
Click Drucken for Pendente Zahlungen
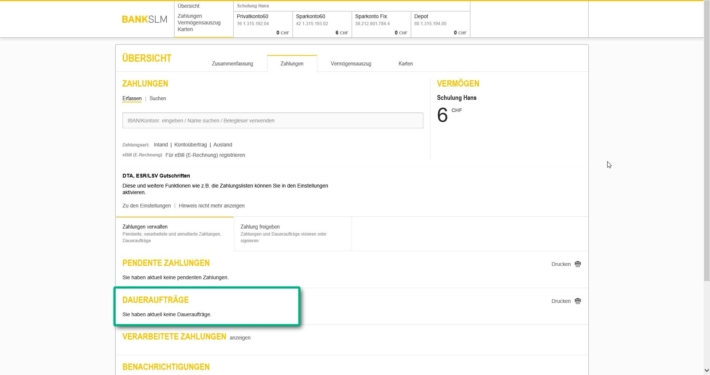pyautogui.click(x=561, y=264)
